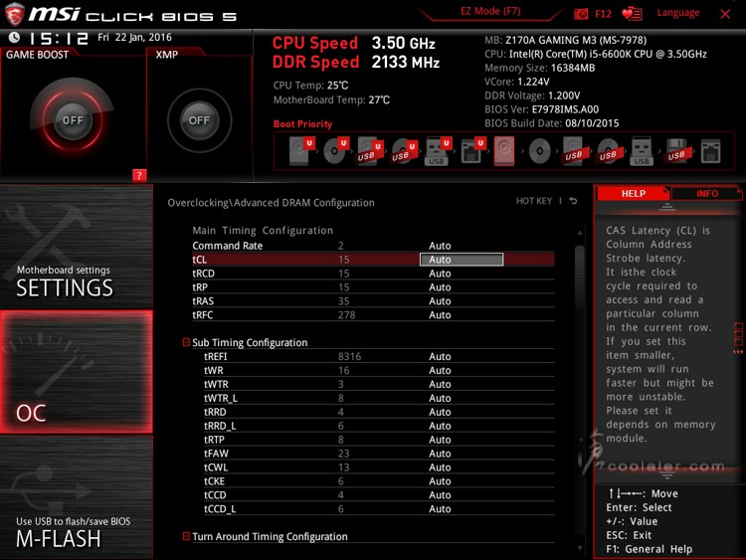
Task: Open the M-FLASH section
Action: click(x=77, y=497)
